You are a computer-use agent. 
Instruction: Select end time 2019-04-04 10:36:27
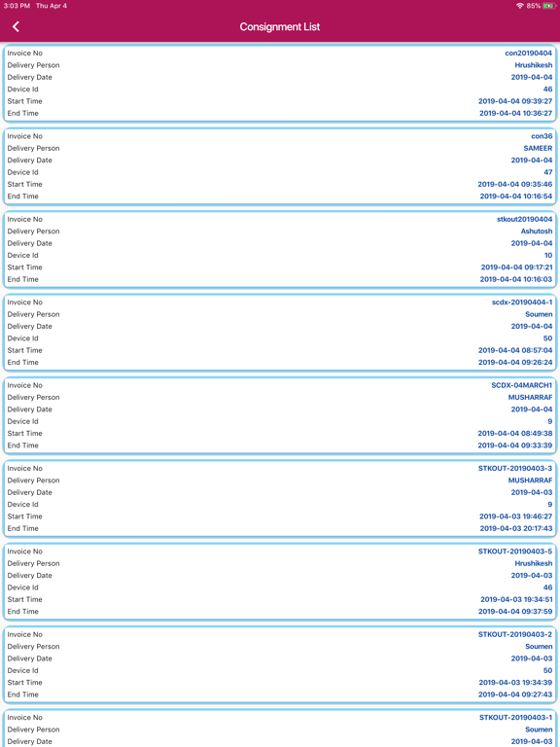[515, 113]
